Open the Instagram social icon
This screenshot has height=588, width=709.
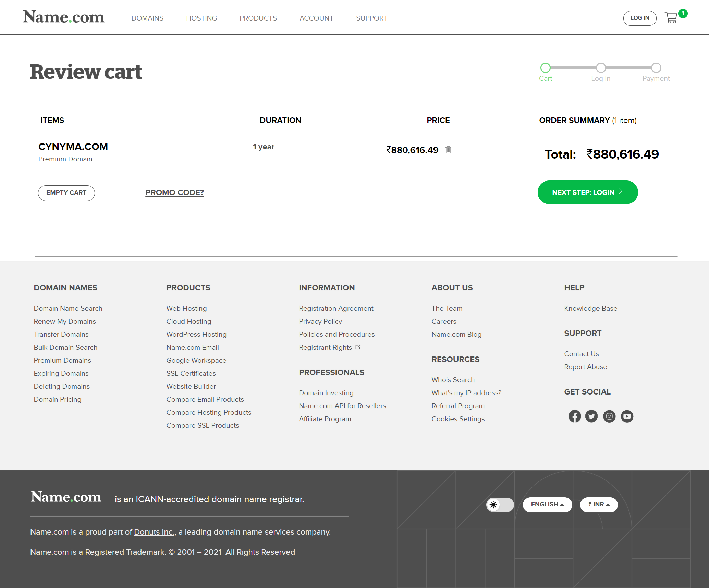[x=609, y=416]
